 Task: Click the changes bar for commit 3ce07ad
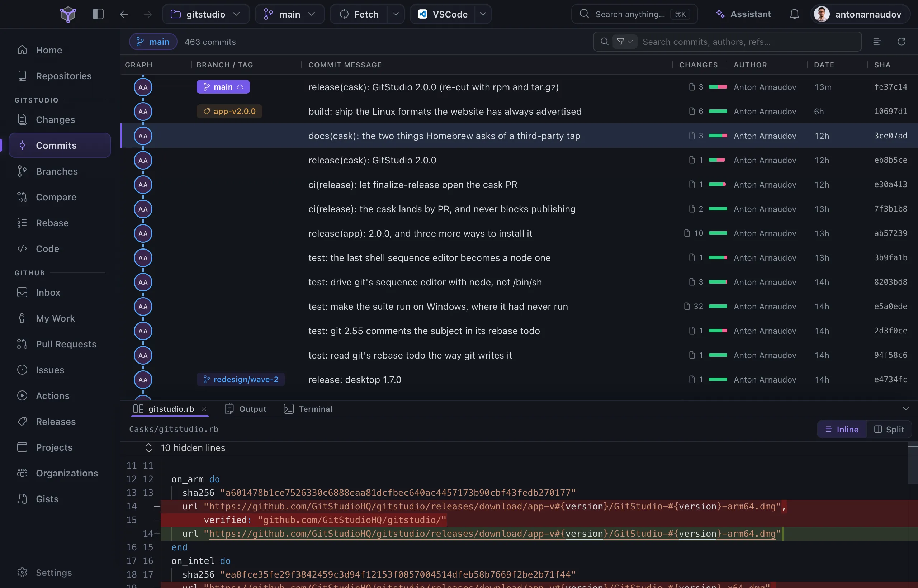click(718, 136)
